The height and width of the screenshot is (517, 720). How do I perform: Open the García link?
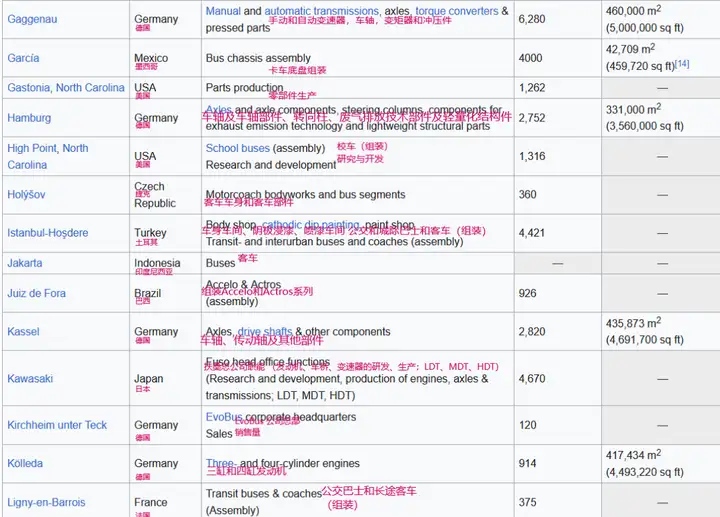23,58
